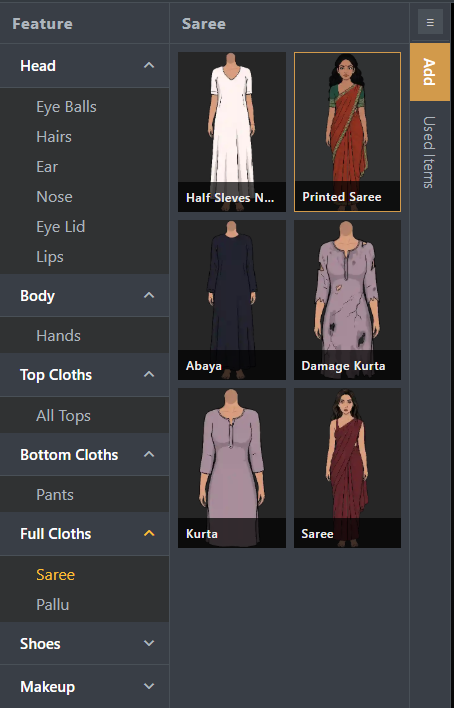
Task: Click the Top Cloths header label
Action: [x=56, y=375]
